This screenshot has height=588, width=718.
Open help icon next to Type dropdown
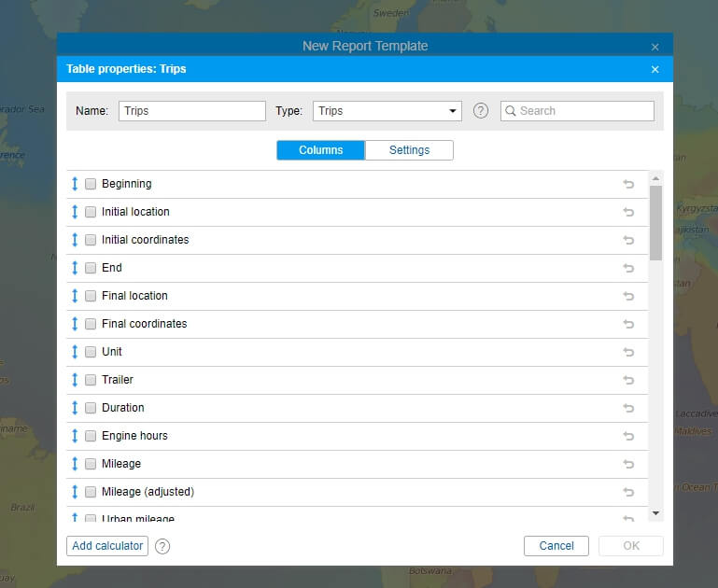coord(480,111)
